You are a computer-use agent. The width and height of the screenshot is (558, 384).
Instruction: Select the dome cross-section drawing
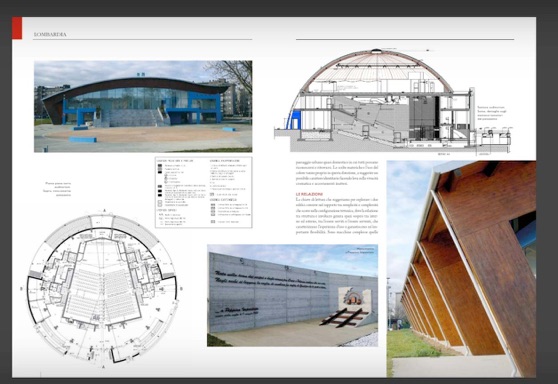click(394, 102)
